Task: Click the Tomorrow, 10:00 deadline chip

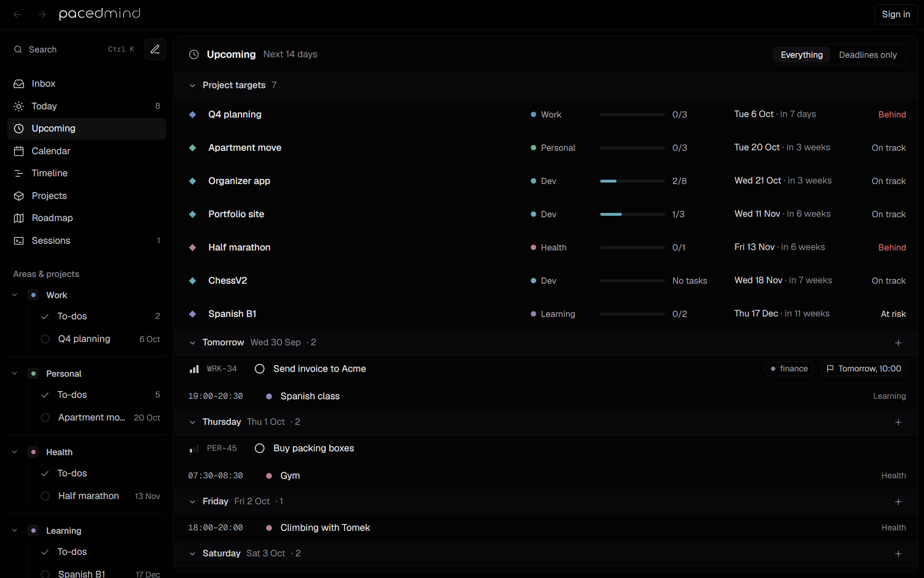Action: [864, 369]
